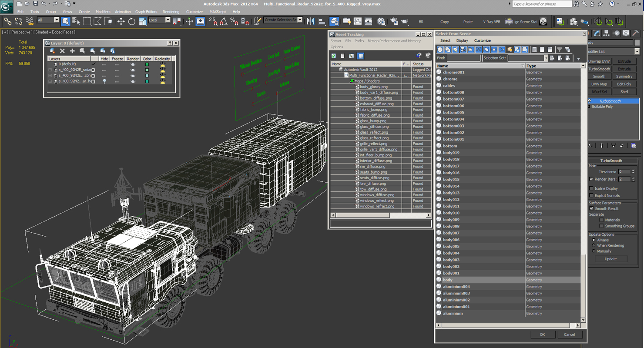Open the Select by Name tool

tap(76, 21)
